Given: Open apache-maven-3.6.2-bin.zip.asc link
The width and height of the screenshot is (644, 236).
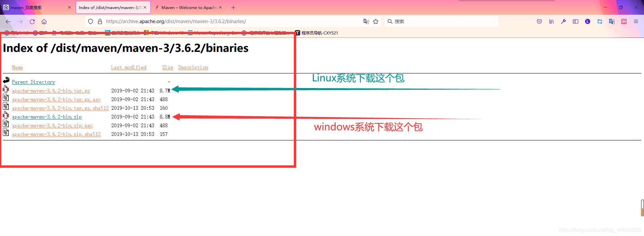Looking at the screenshot, I should (52, 126).
